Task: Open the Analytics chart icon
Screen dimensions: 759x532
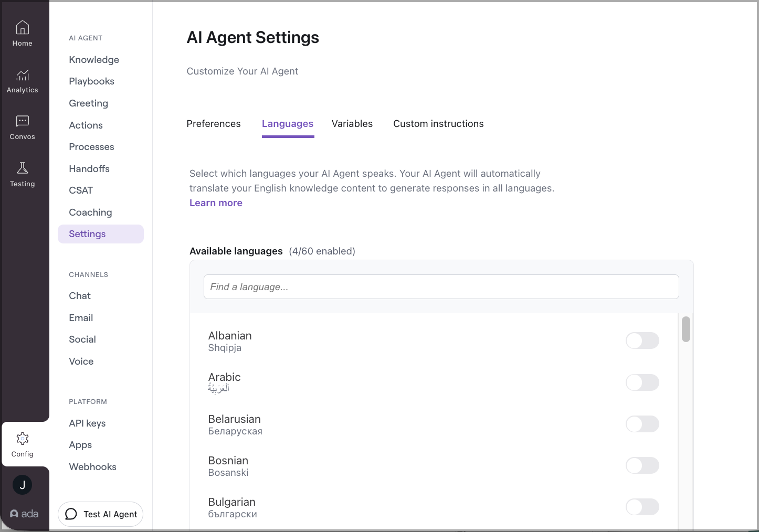Action: (23, 75)
